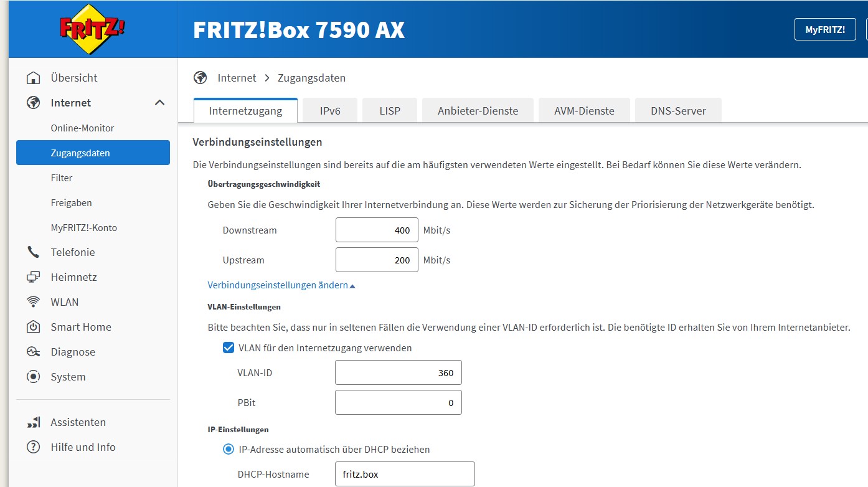Collapse the 'Verbindungseinstellungen ändern' section
The height and width of the screenshot is (487, 868).
tap(281, 285)
